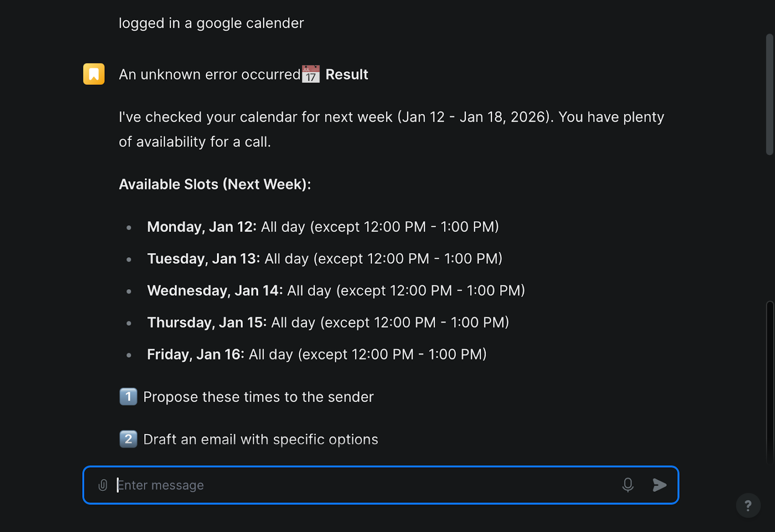Click the Wednesday, Jan 14 slot entry
Screen dimensions: 775x532
(x=336, y=291)
